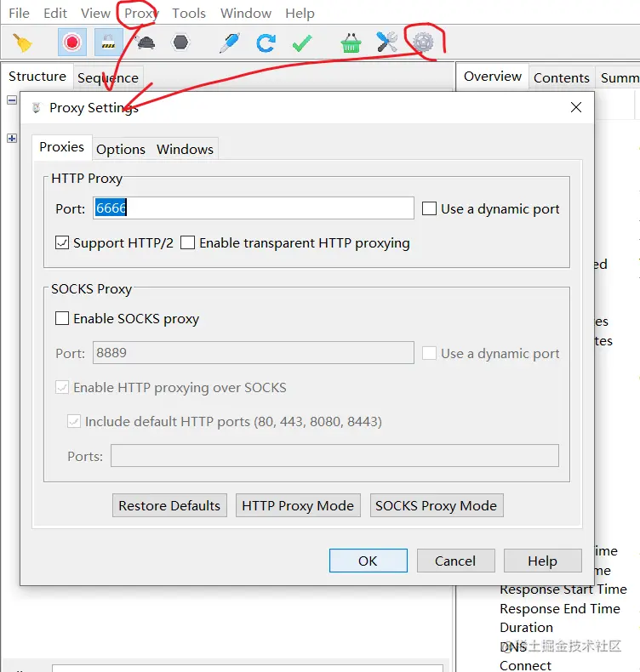Enable transparent HTTP proxying checkbox

187,242
